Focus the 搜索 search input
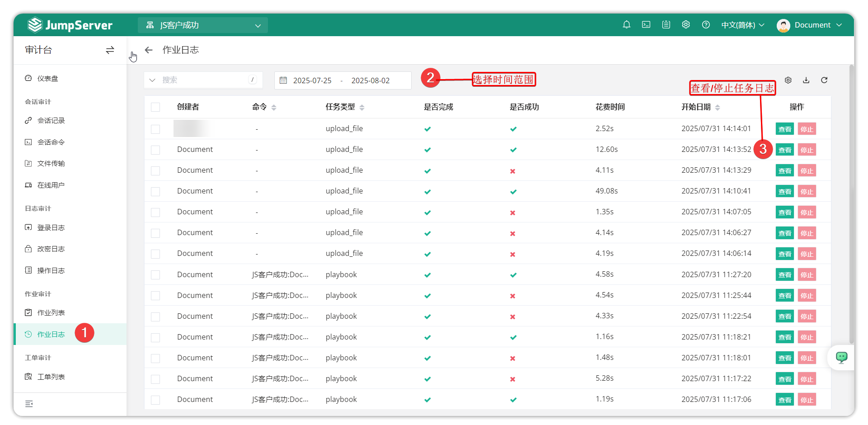868x425 pixels. click(203, 80)
